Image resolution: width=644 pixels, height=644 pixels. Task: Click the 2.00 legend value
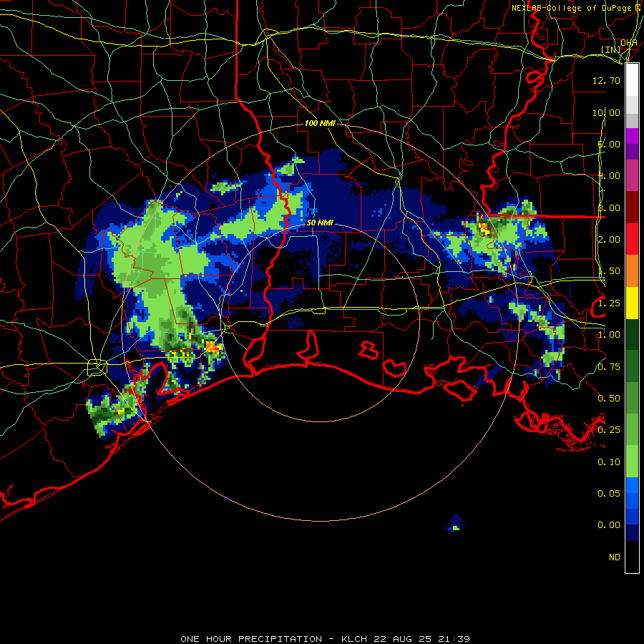(x=609, y=240)
